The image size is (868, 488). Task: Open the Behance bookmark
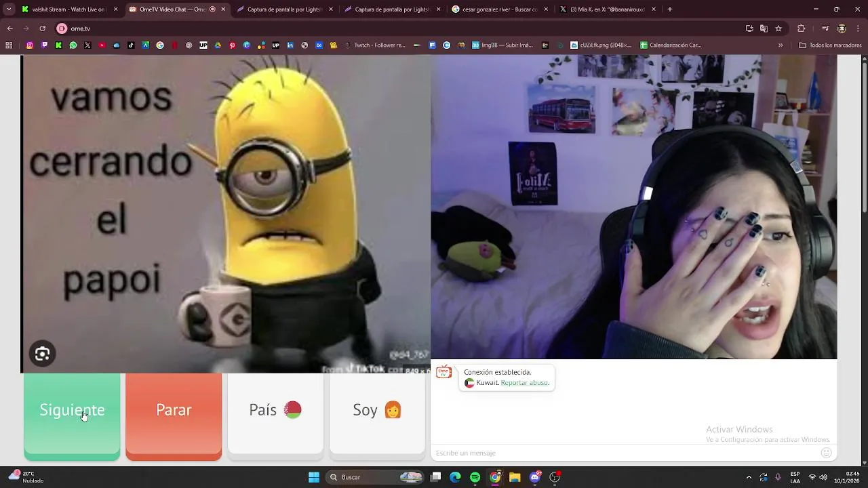(x=319, y=45)
